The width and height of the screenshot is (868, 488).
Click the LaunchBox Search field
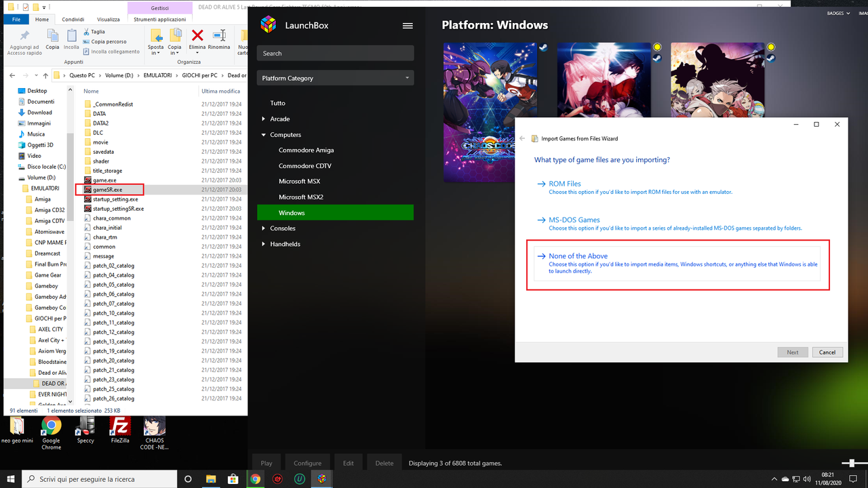pos(335,54)
